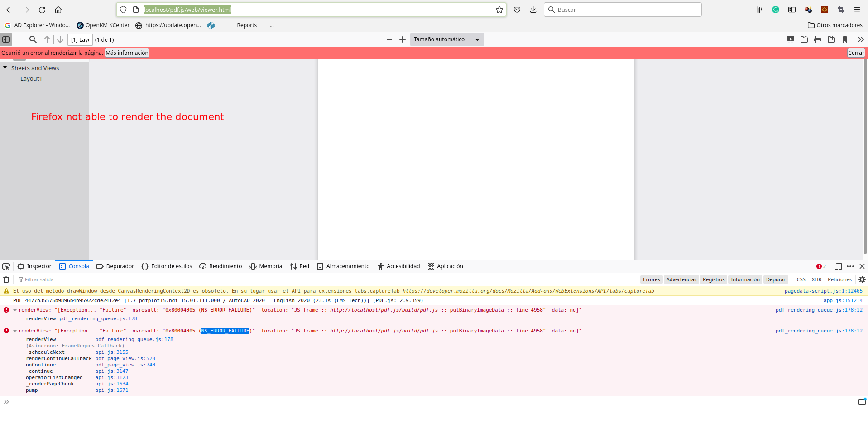Toggle responsive design mode
This screenshot has width=868, height=424.
coord(838,266)
